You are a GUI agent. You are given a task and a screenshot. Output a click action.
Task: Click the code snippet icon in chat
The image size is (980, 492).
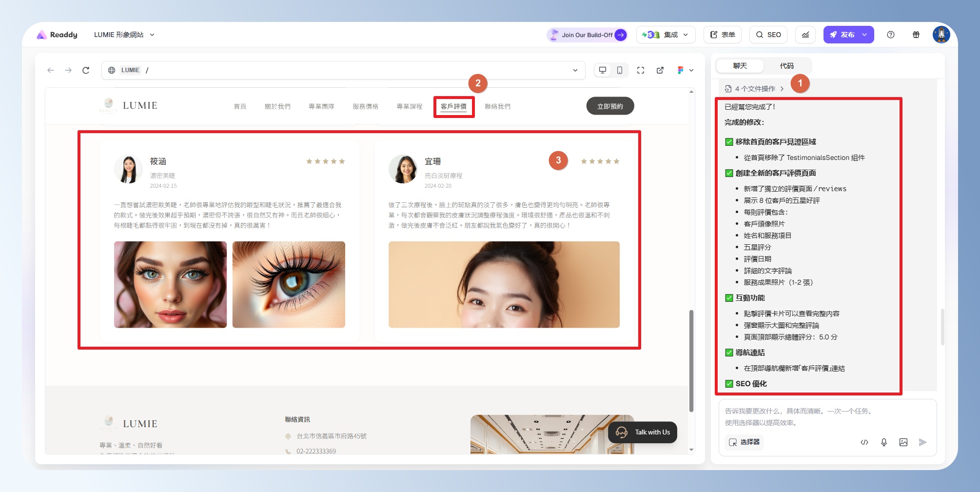[864, 442]
